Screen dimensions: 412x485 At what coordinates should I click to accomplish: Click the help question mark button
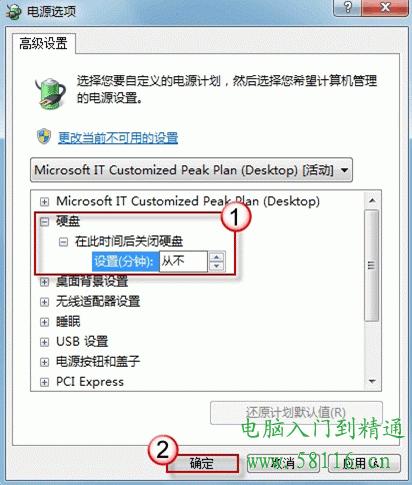coord(348,7)
